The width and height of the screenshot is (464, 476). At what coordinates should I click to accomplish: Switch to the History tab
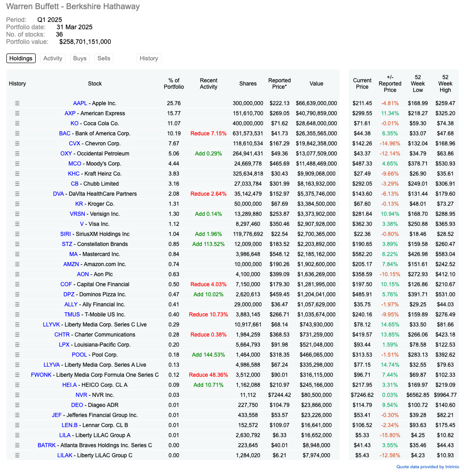(149, 58)
